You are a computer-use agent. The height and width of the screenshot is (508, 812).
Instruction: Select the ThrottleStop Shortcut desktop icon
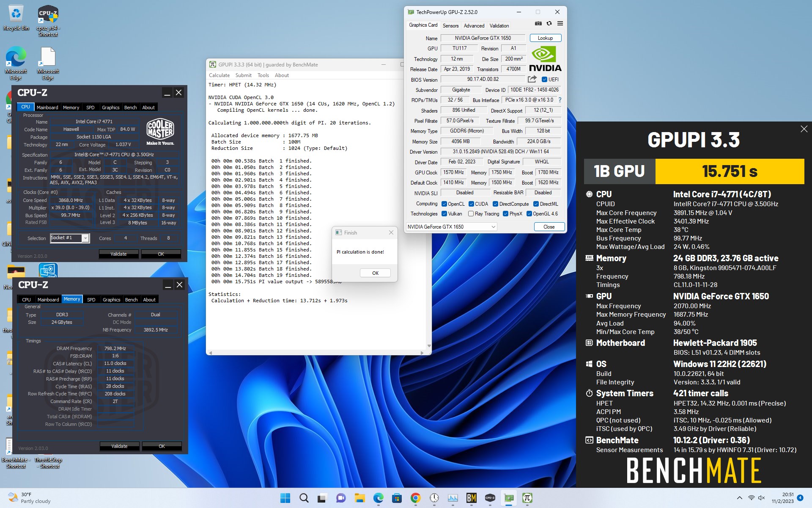[x=48, y=463]
